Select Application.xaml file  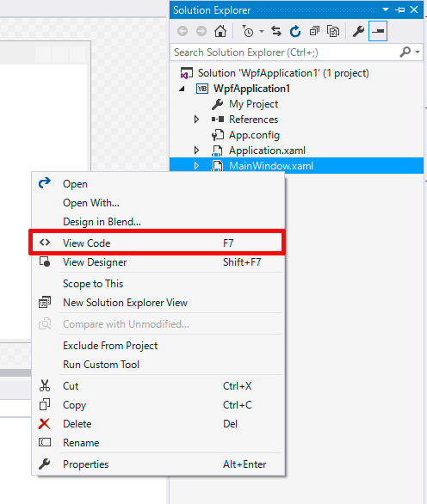click(267, 151)
